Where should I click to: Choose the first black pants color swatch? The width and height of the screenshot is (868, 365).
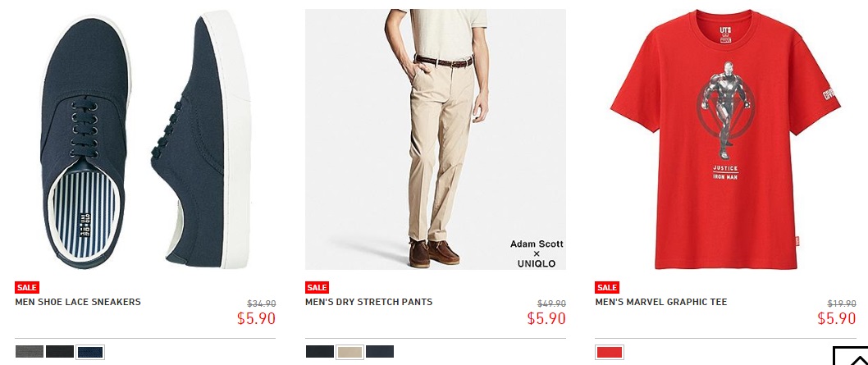pyautogui.click(x=320, y=352)
